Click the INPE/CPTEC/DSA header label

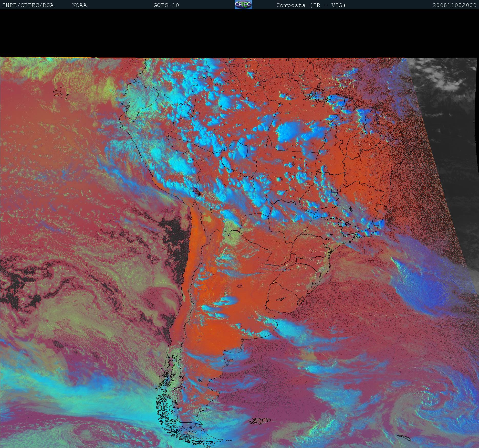click(28, 5)
